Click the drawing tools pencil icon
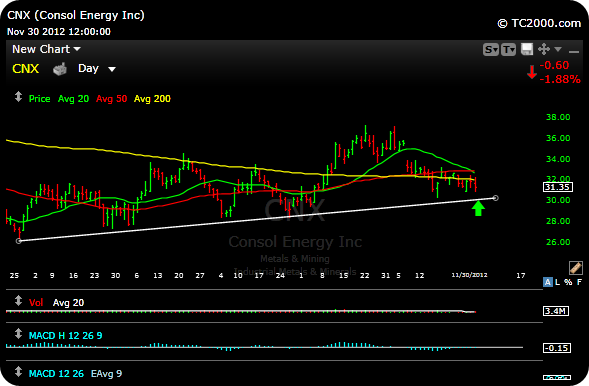This screenshot has width=589, height=386. 575,268
